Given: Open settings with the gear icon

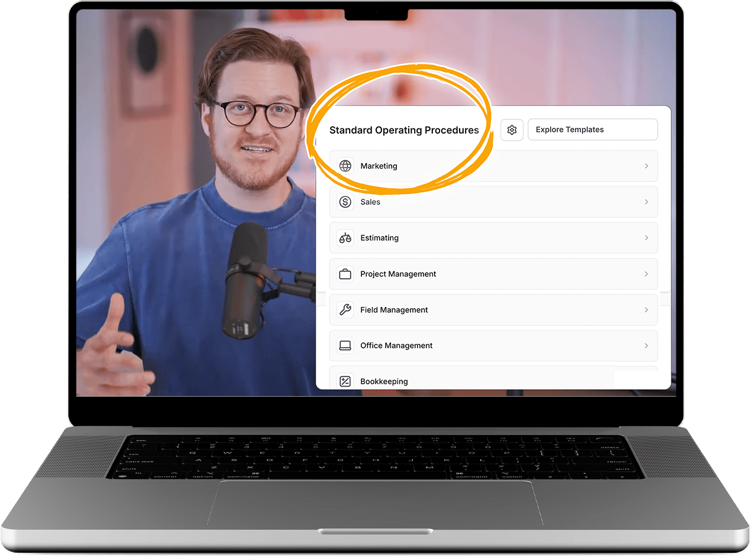Looking at the screenshot, I should pyautogui.click(x=512, y=130).
